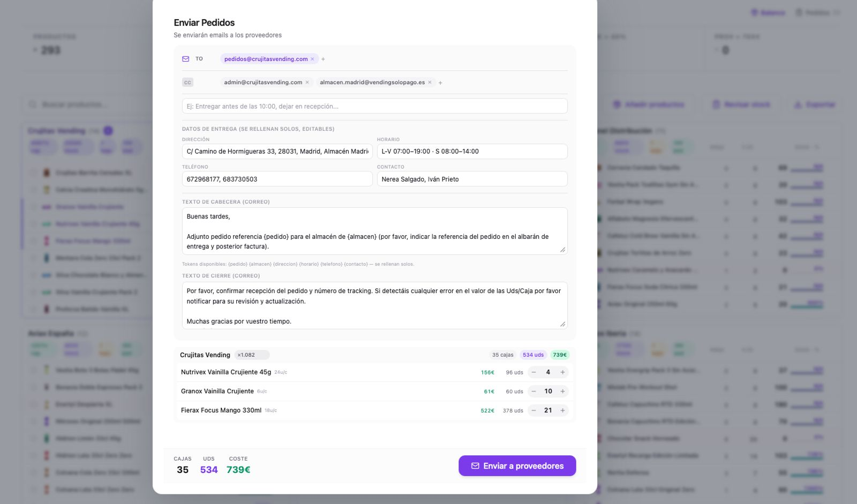The image size is (857, 504).
Task: Decrease Nutrivex Vainilla Crujiente quantity
Action: pos(533,372)
